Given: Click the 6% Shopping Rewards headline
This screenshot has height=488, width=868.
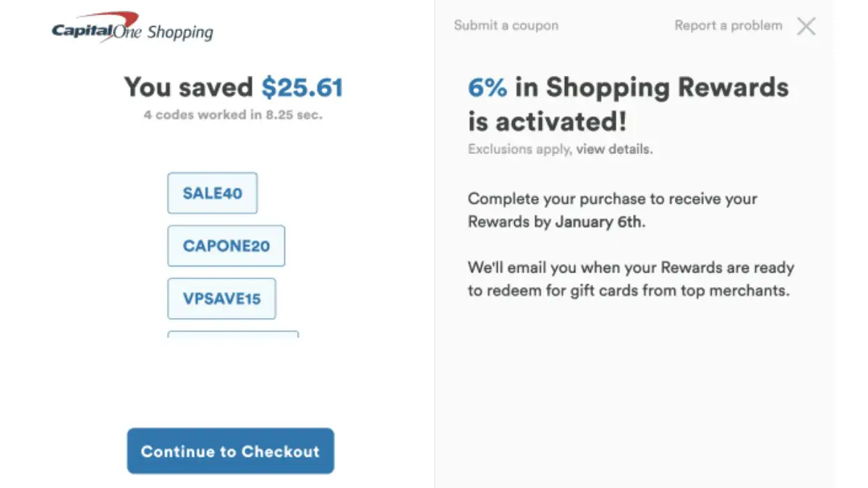Looking at the screenshot, I should tap(628, 103).
